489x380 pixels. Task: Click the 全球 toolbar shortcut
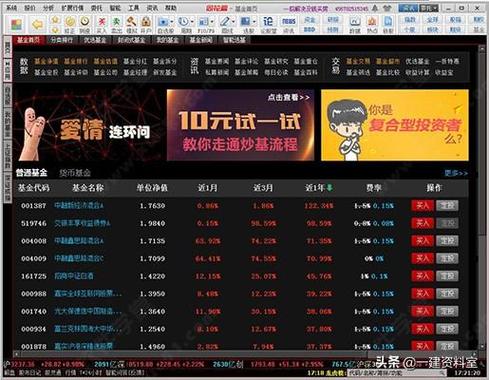(433, 20)
